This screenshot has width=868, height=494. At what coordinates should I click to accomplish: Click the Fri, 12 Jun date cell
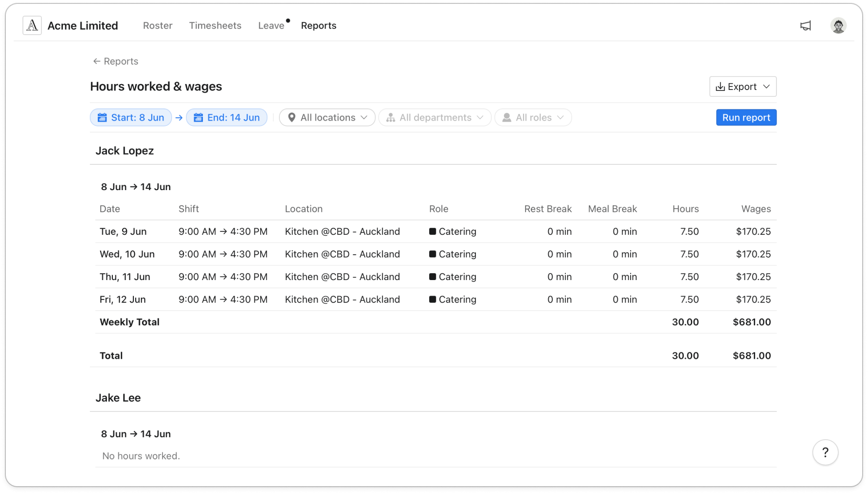123,300
